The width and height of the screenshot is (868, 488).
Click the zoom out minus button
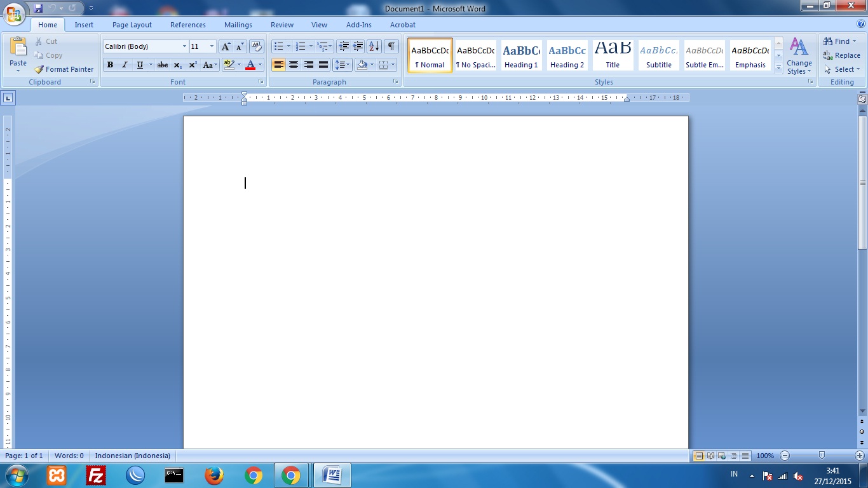tap(785, 456)
